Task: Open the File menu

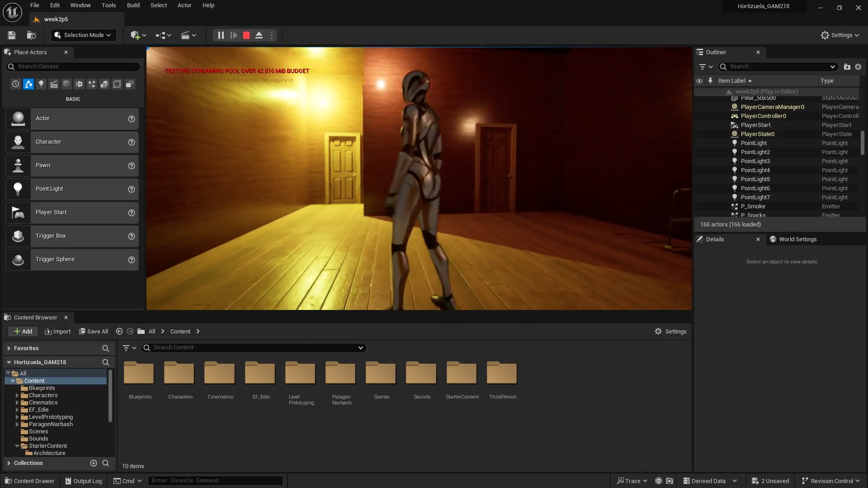Action: (x=35, y=5)
